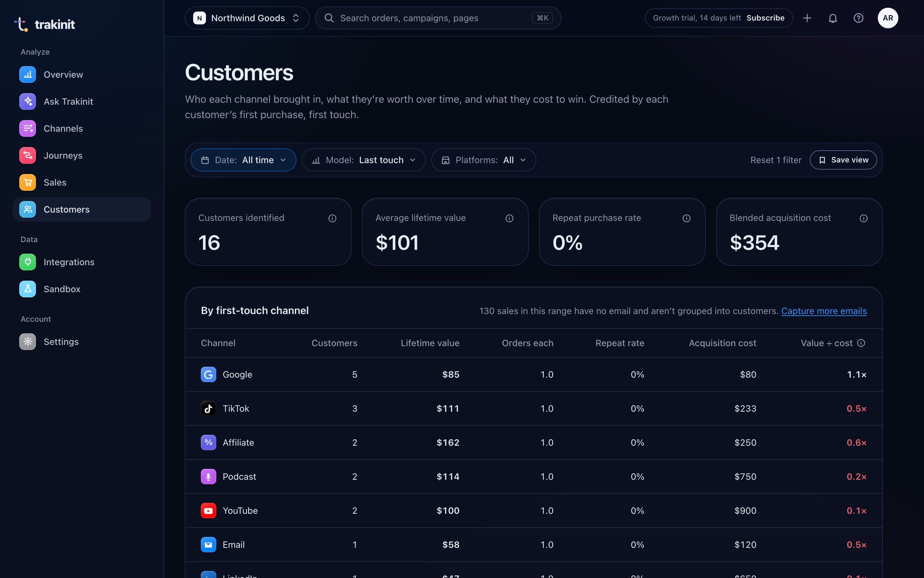Focus the search orders, campaigns, pages field

click(x=438, y=18)
